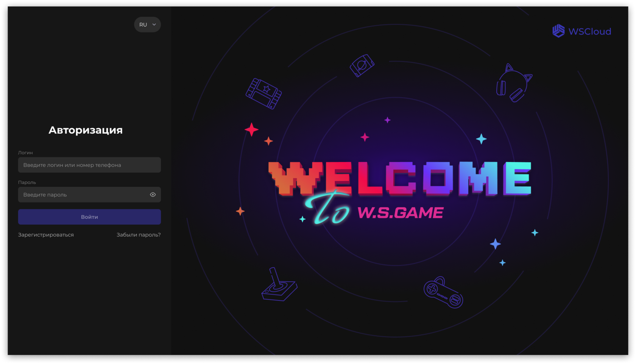This screenshot has height=364, width=636.
Task: Follow the Забыли пароль? link
Action: tap(139, 235)
